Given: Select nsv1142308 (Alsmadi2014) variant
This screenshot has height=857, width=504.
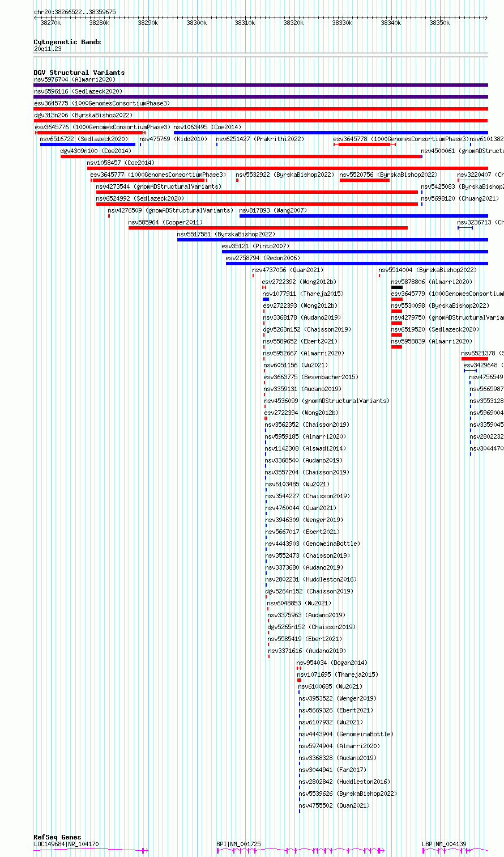Looking at the screenshot, I should pyautogui.click(x=305, y=448).
